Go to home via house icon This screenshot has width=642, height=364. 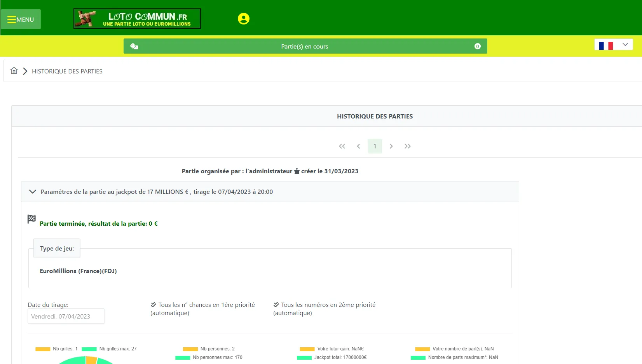pyautogui.click(x=14, y=71)
